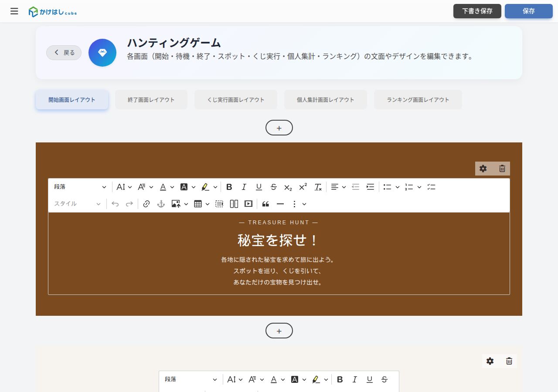This screenshot has height=392, width=558.
Task: Insert an anchor
Action: point(161,204)
